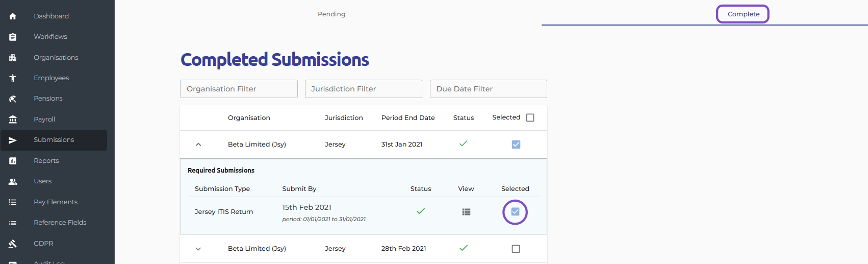The image size is (868, 264).
Task: Open GDPR in the sidebar
Action: click(43, 244)
